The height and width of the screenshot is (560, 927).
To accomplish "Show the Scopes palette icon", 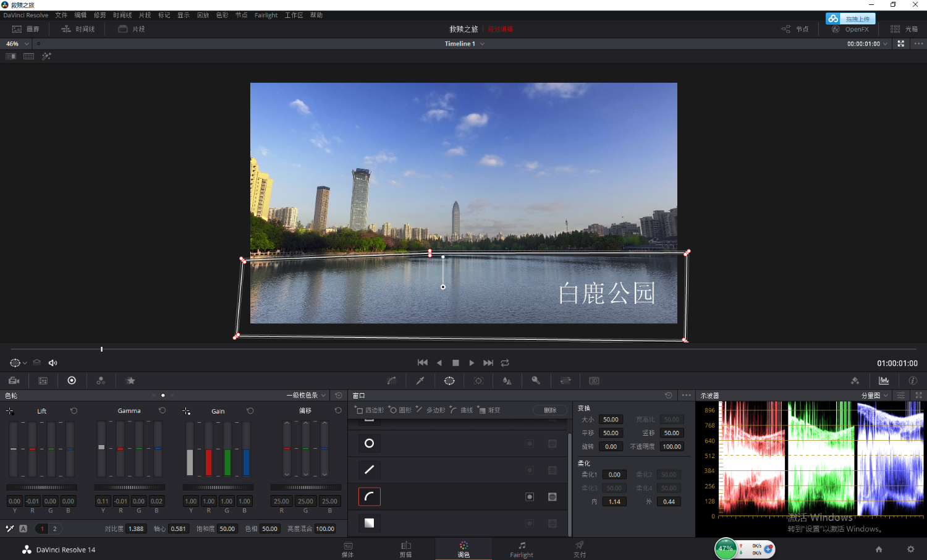I will [x=884, y=381].
